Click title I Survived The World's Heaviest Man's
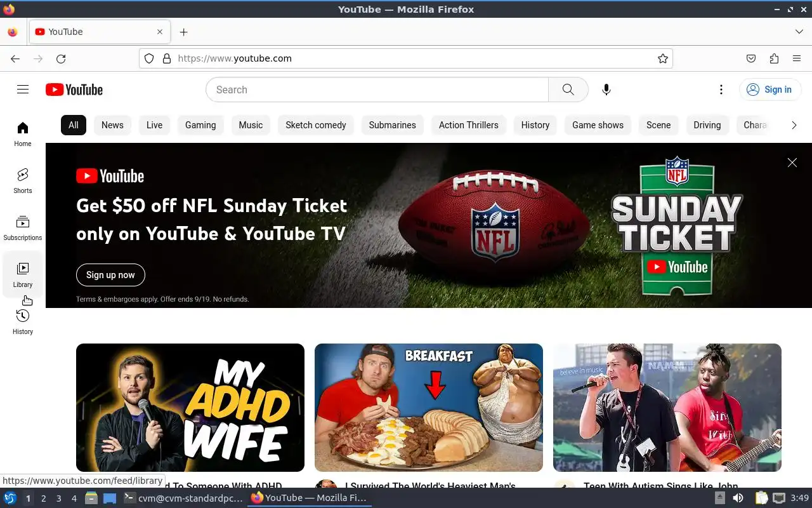 [x=430, y=486]
